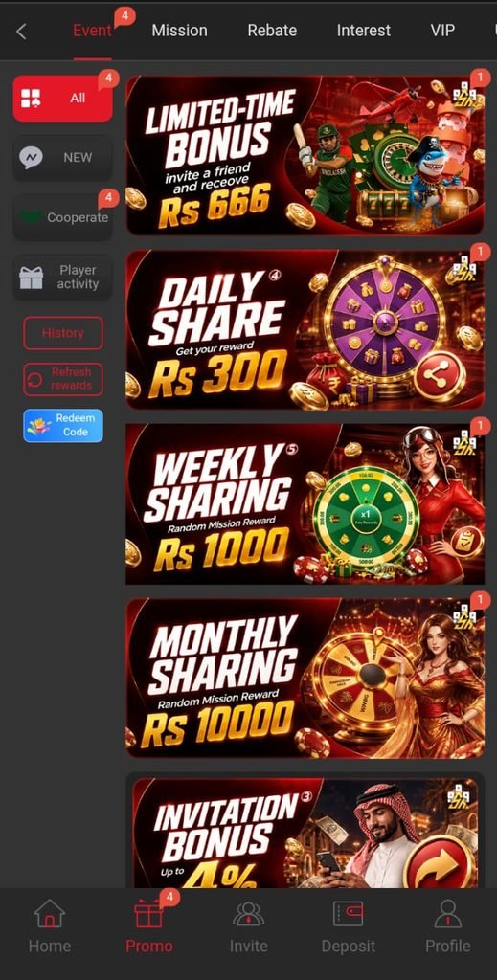Open the Invite people icon
Image resolution: width=497 pixels, height=980 pixels.
click(x=248, y=914)
